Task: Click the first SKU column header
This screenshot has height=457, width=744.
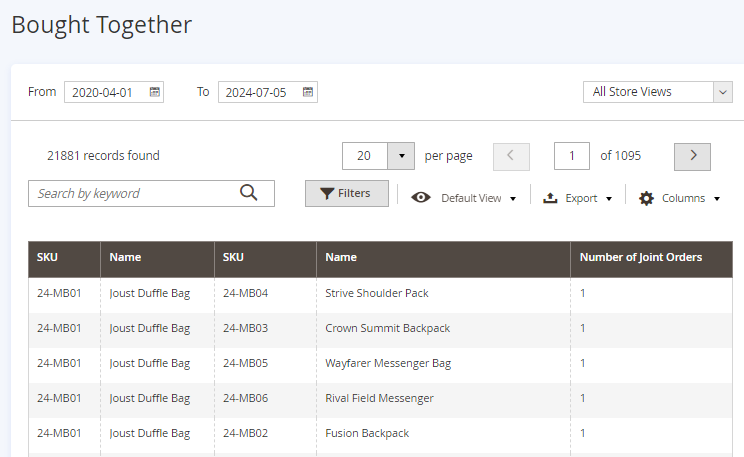Action: pos(65,259)
